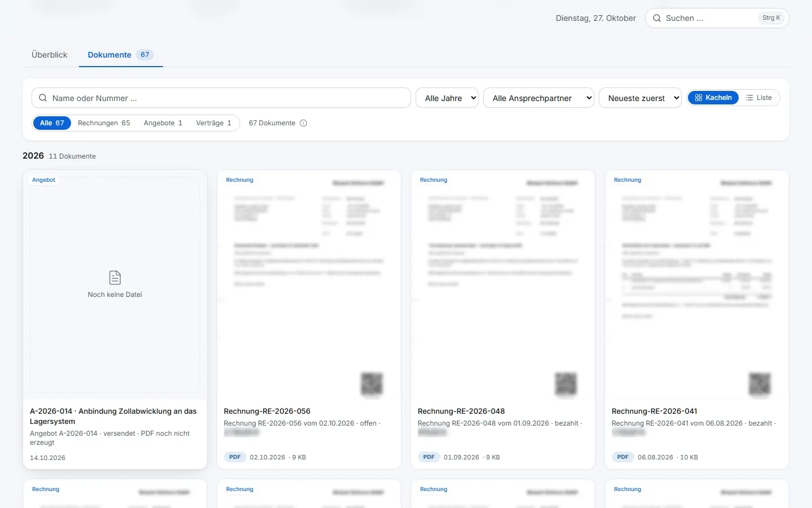Open the global Suchen search field
The image size is (812, 508).
pyautogui.click(x=717, y=18)
